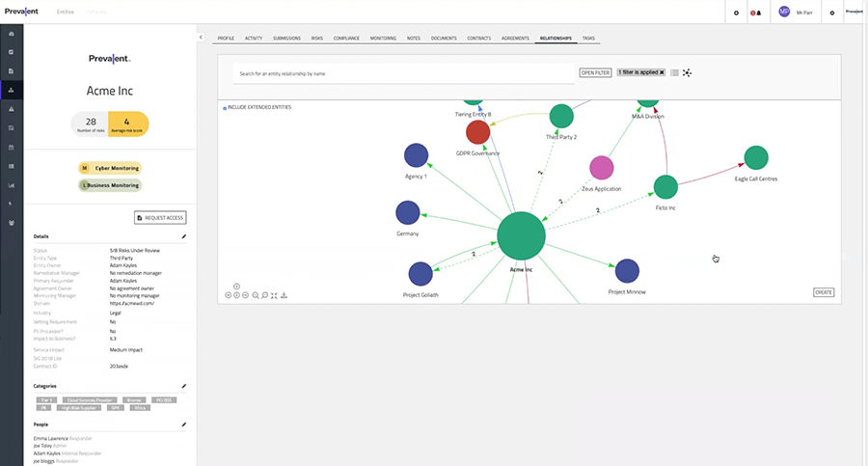
Task: Collapse the left entity panel chevron
Action: 201,37
